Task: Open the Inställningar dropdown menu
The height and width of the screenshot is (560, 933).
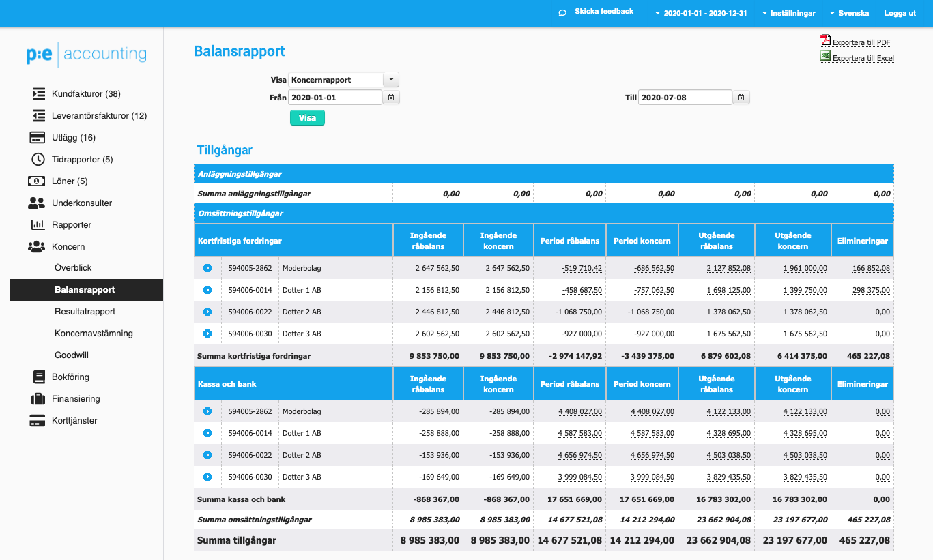Action: pos(788,13)
